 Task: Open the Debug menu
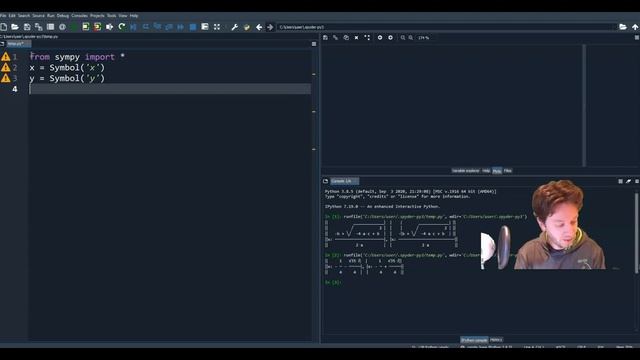click(63, 16)
